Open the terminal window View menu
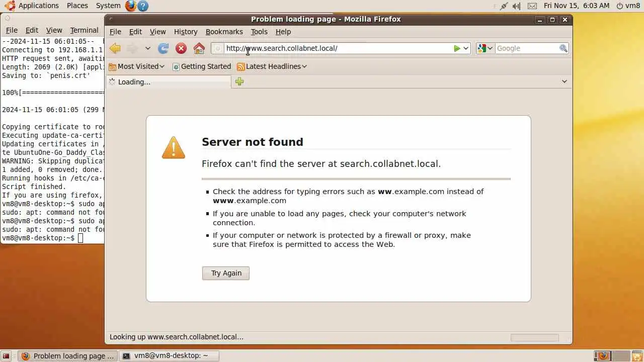The image size is (644, 362). coord(54,30)
